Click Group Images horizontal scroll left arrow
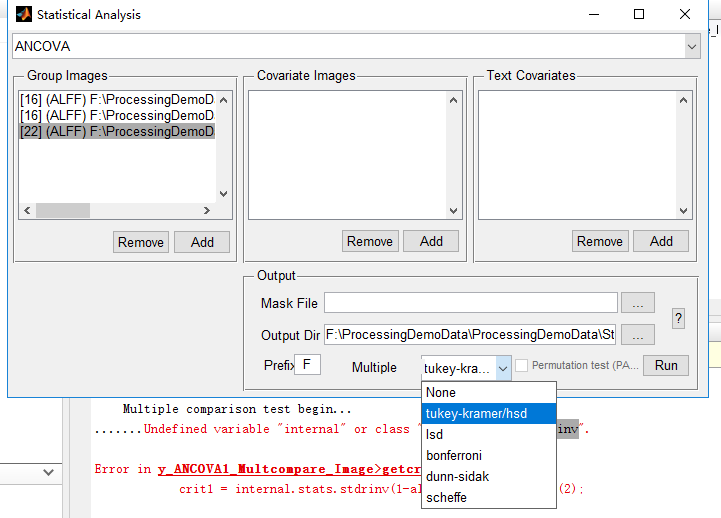721x518 pixels. 27,211
